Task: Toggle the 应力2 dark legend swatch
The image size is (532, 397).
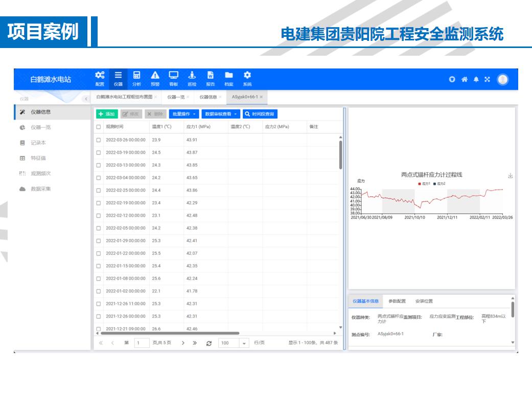Action: coord(434,184)
